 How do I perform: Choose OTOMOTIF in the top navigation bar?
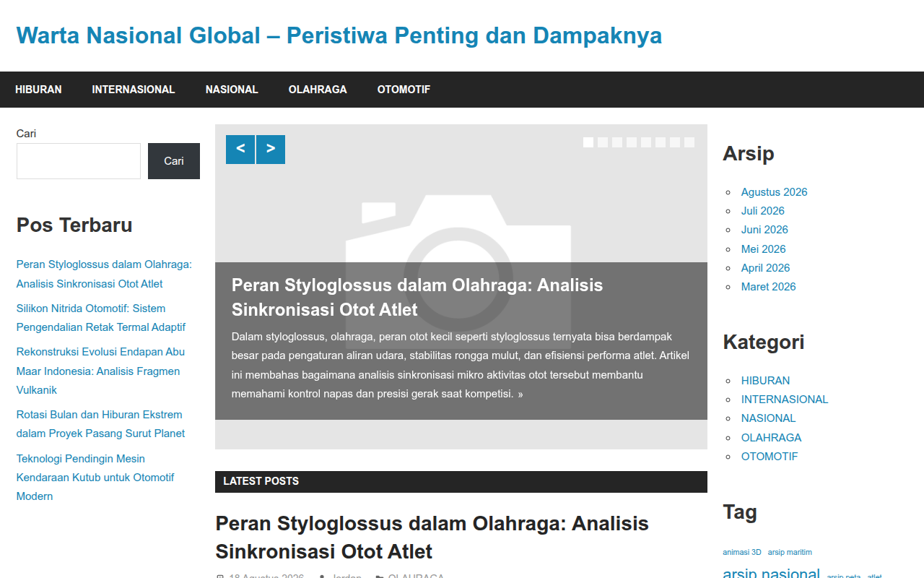tap(404, 90)
